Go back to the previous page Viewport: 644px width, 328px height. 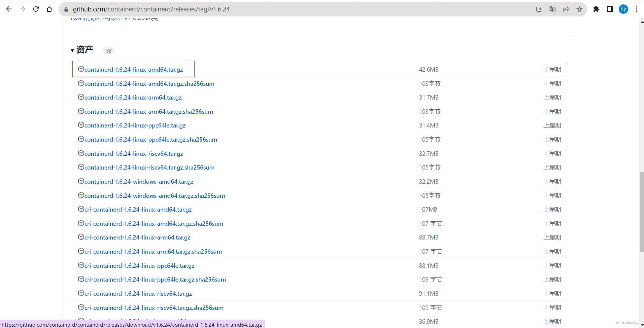click(9, 9)
